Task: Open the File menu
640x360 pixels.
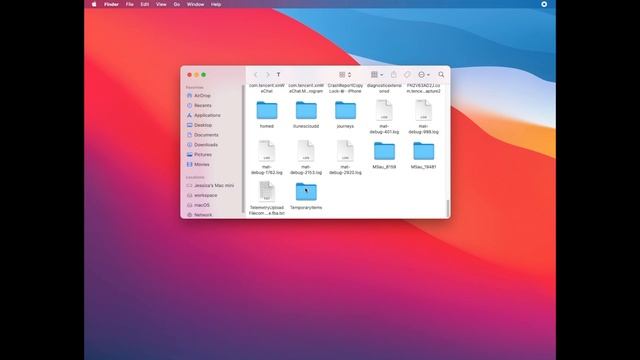Action: 129,4
